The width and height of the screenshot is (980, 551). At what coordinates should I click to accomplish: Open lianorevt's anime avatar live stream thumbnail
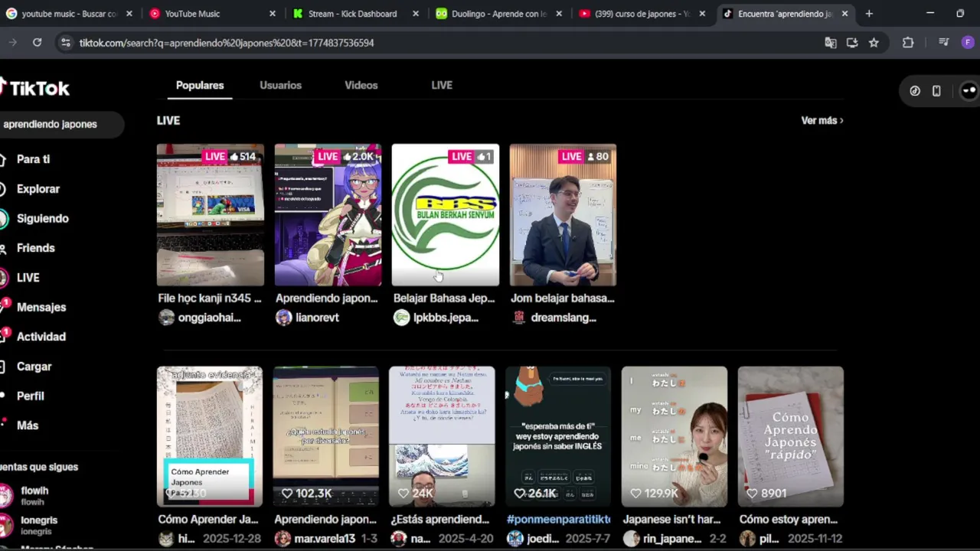pyautogui.click(x=328, y=215)
